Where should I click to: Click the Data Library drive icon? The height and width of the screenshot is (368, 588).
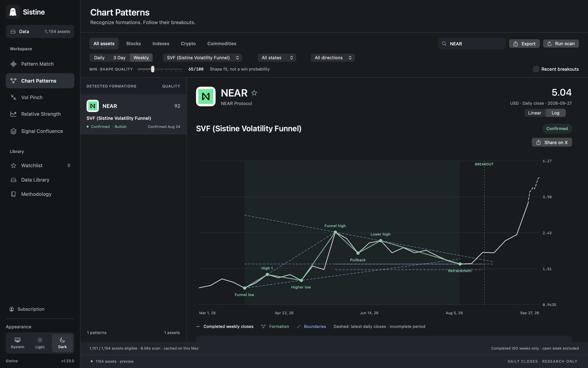[13, 180]
